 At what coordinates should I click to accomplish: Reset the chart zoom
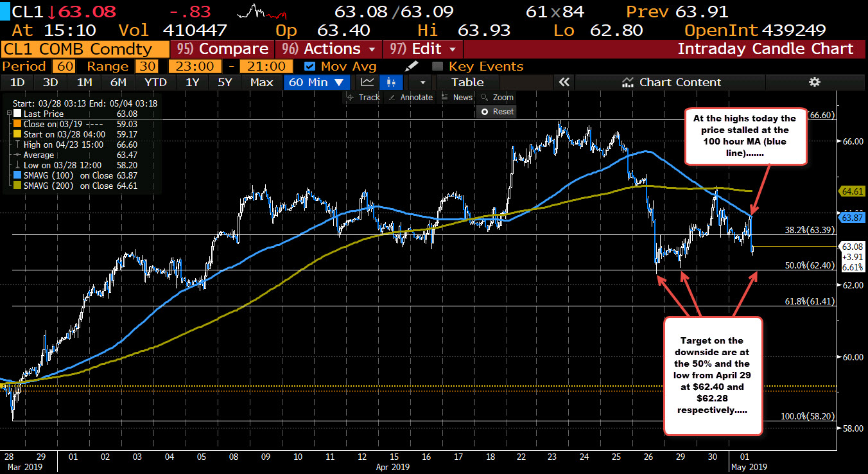coord(497,111)
